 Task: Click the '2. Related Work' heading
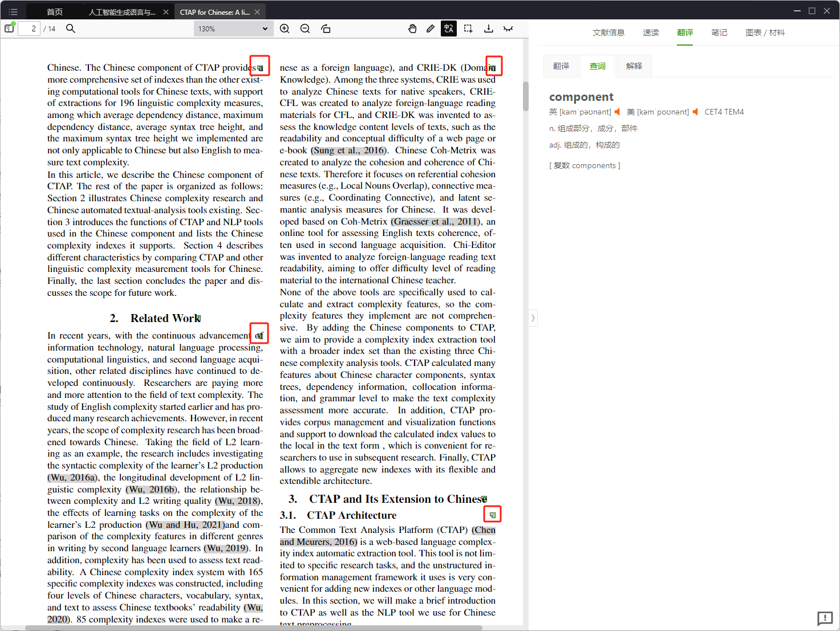(155, 318)
